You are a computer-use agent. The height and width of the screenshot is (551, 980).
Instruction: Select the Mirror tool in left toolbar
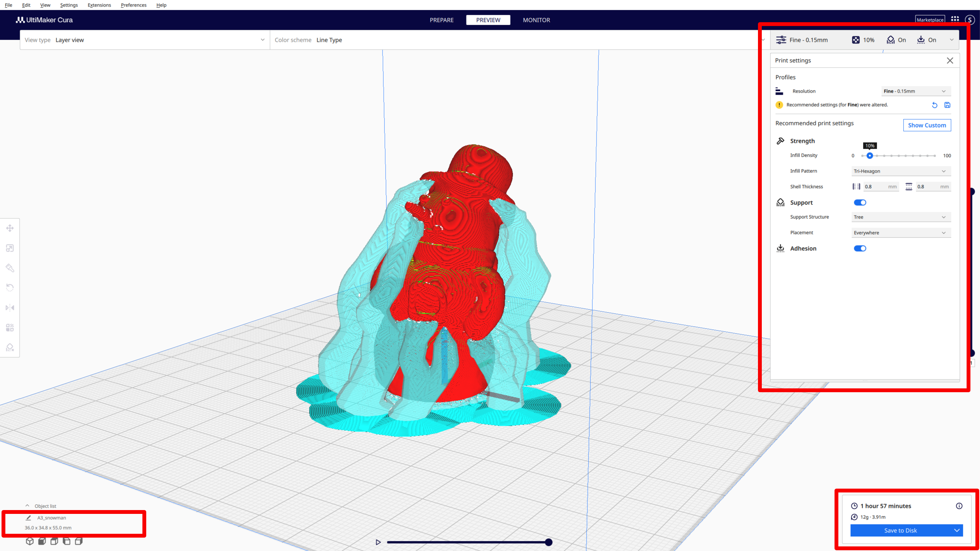[x=10, y=308]
